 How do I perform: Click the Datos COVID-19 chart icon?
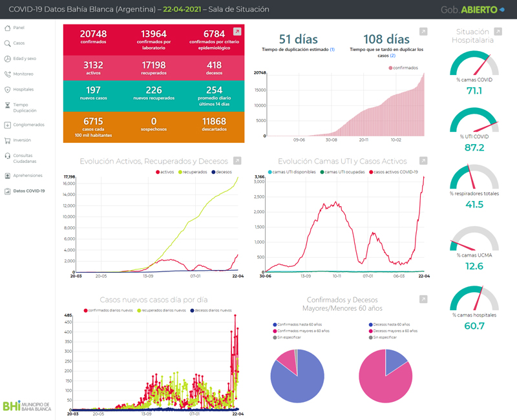point(7,191)
